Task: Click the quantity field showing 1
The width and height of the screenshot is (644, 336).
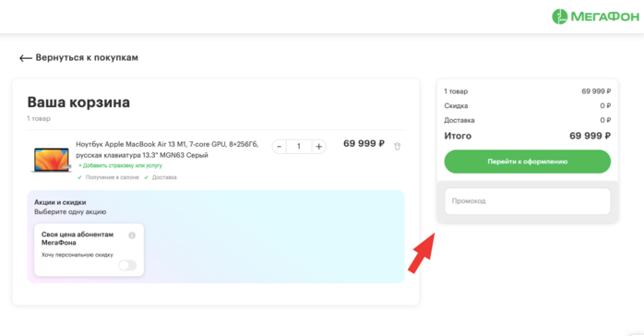Action: (299, 147)
